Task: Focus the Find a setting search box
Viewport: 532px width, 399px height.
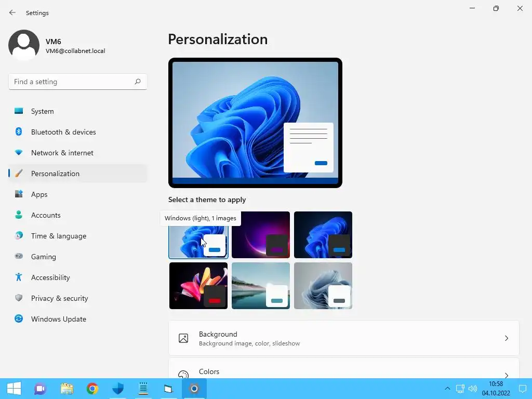Action: coord(78,82)
